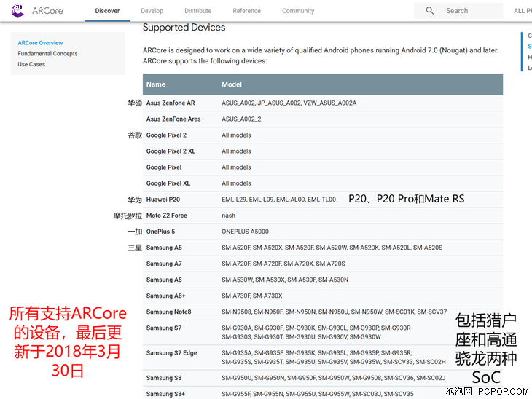Select the Samsung S8+ cell

click(x=165, y=394)
